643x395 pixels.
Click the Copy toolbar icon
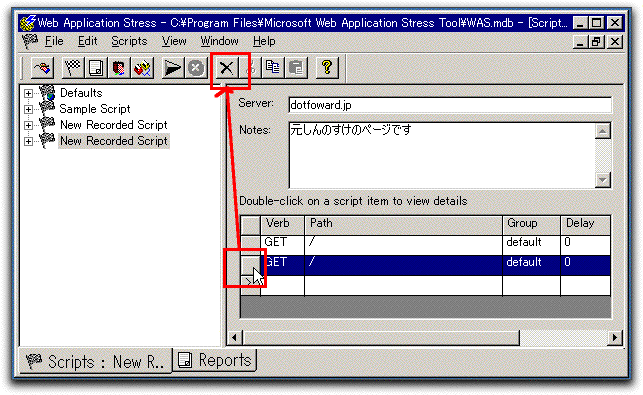(x=272, y=68)
